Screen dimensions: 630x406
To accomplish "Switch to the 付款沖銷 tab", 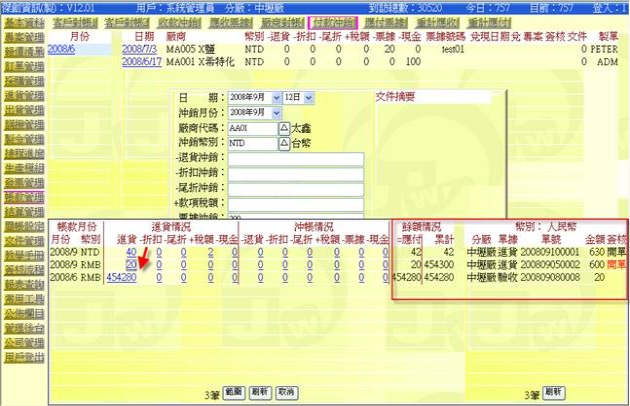I will (x=335, y=21).
